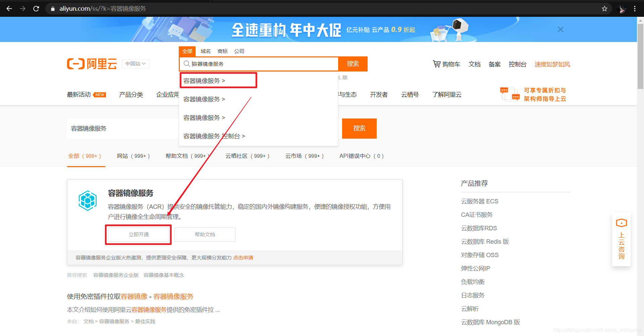Click the 帮助文档 button
Screen dimensions: 644x336
(205, 235)
